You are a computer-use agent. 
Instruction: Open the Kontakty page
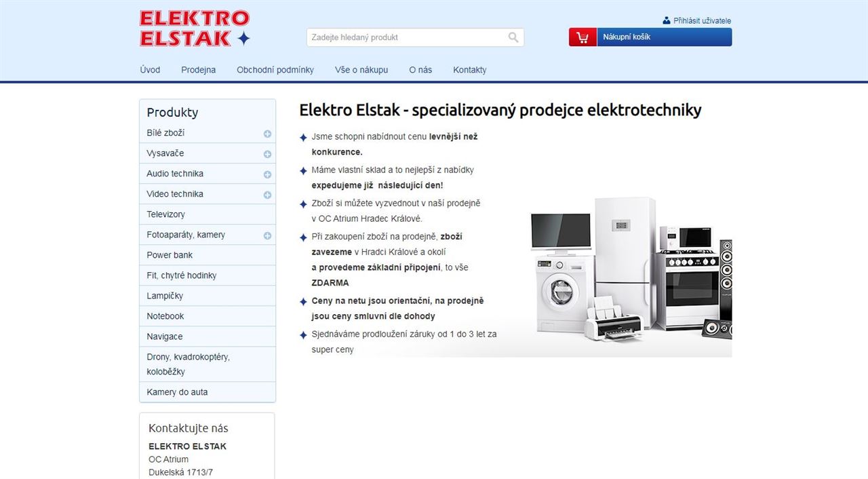point(470,70)
